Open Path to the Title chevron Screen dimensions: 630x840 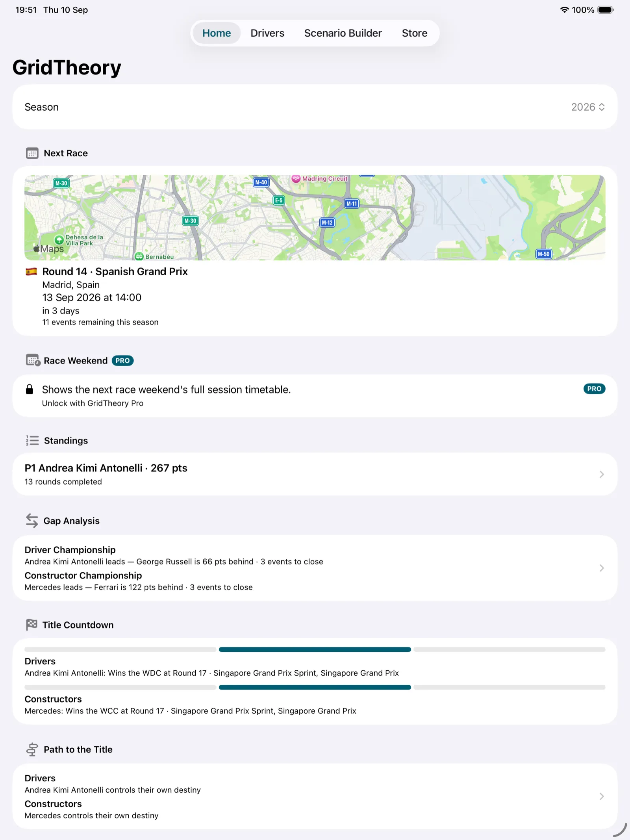point(602,796)
